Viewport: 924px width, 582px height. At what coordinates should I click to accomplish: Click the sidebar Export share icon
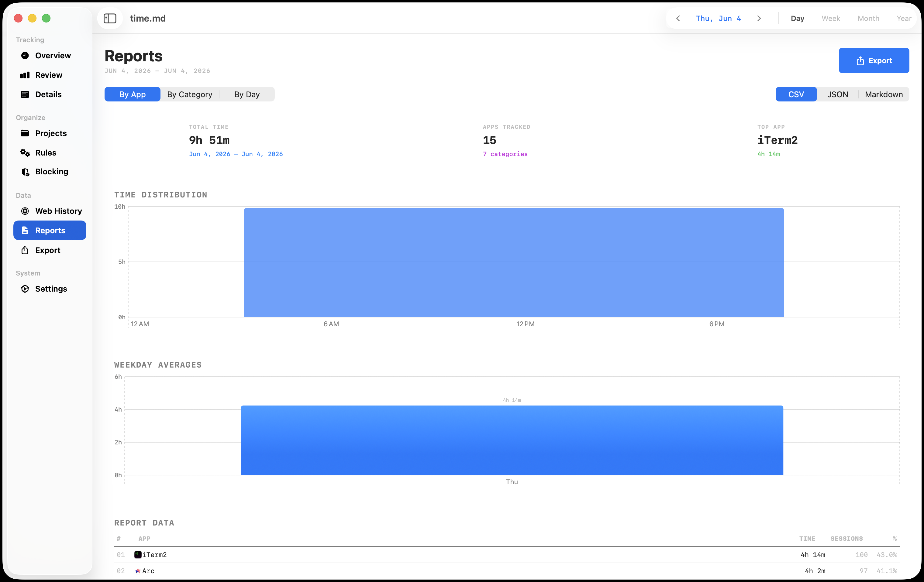click(x=25, y=250)
